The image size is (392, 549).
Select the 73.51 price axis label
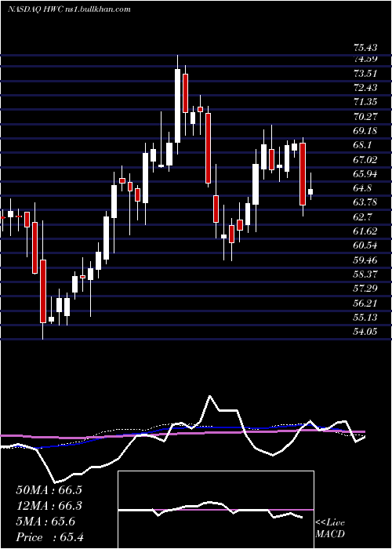coord(364,73)
